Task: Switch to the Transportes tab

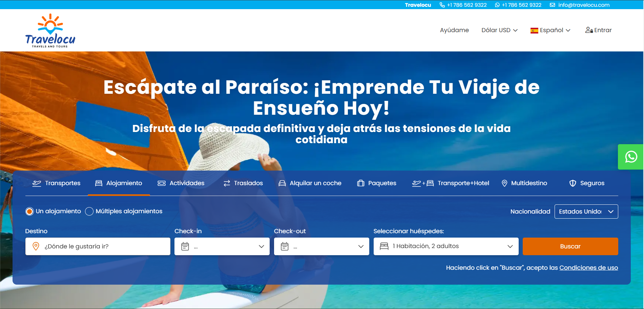Action: 56,183
